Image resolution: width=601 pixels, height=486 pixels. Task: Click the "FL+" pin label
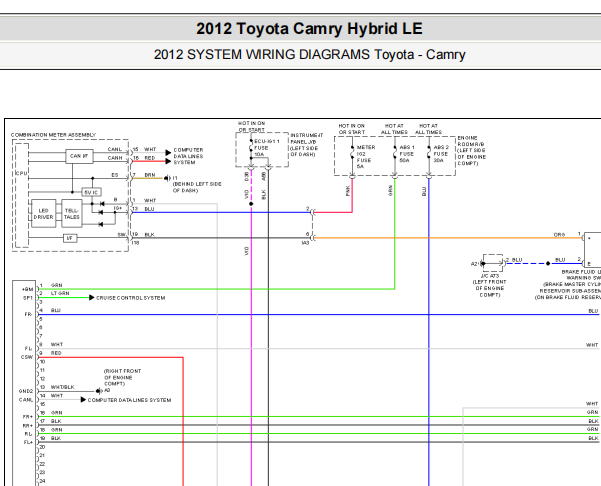pyautogui.click(x=28, y=442)
